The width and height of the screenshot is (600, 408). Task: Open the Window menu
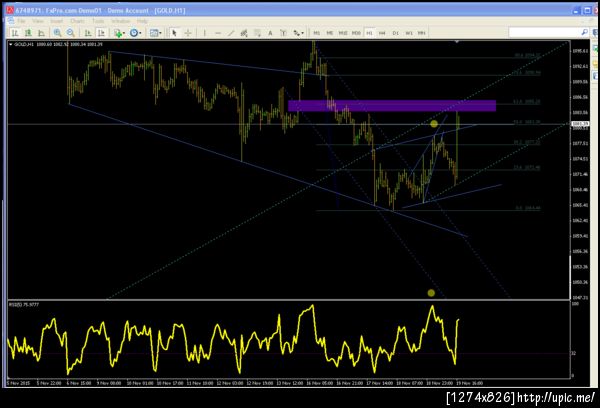tap(121, 21)
